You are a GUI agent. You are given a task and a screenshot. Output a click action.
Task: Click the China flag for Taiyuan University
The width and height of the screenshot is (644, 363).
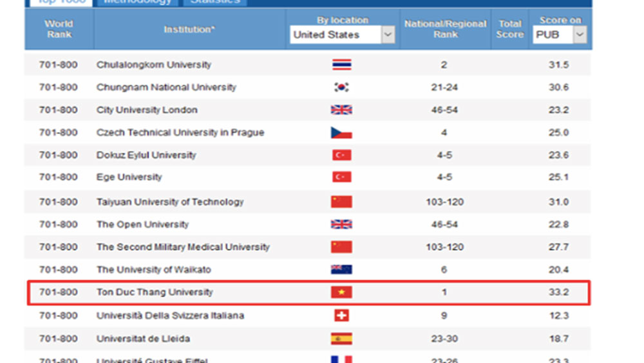coord(341,202)
